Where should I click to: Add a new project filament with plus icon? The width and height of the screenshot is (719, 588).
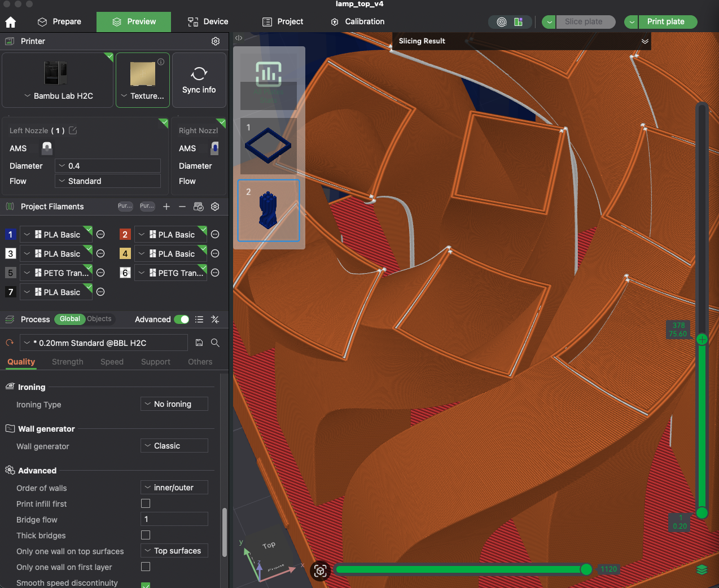point(166,207)
